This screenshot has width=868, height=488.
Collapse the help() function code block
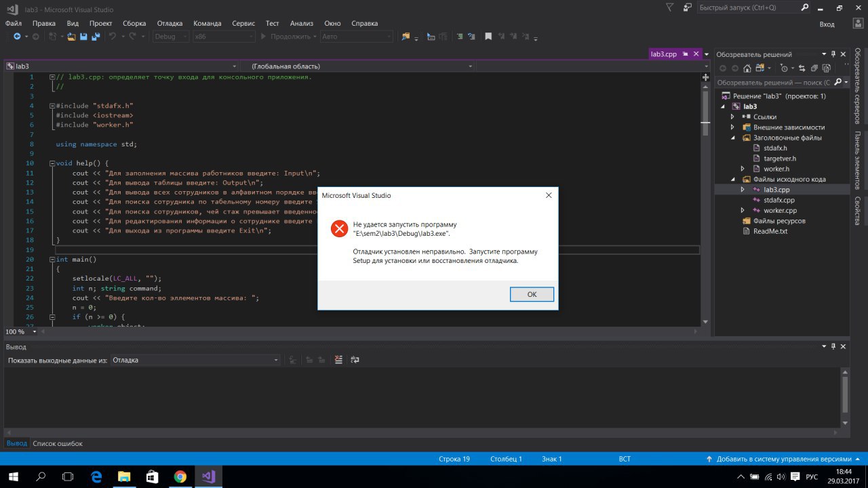click(x=53, y=163)
